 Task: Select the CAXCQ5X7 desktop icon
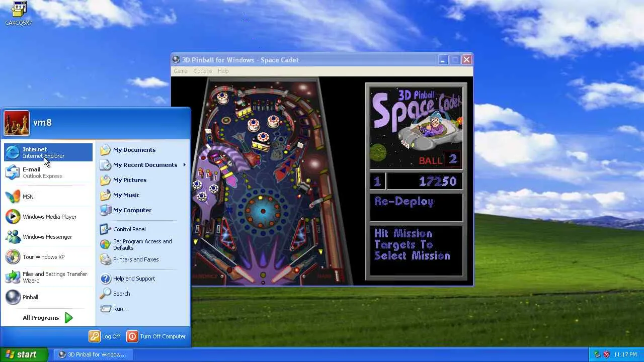pyautogui.click(x=19, y=14)
